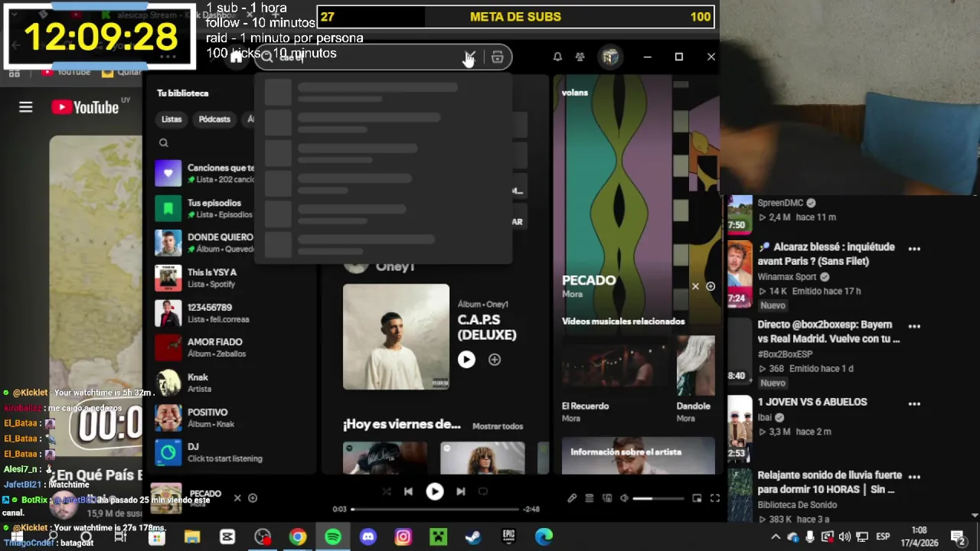This screenshot has height=551, width=980.
Task: Open File Explorer in taskbar
Action: click(x=191, y=537)
